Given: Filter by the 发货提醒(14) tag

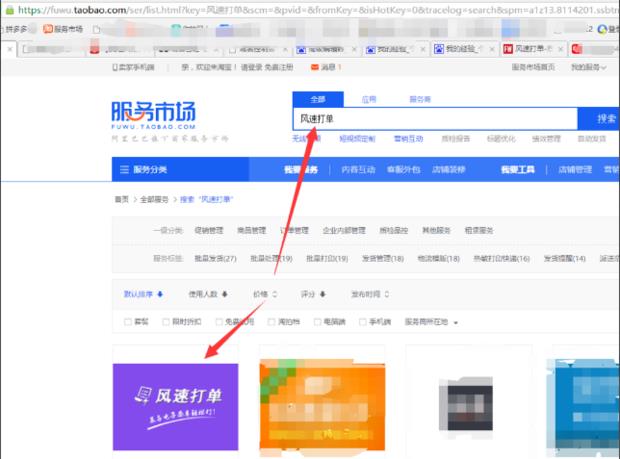Looking at the screenshot, I should click(x=564, y=259).
